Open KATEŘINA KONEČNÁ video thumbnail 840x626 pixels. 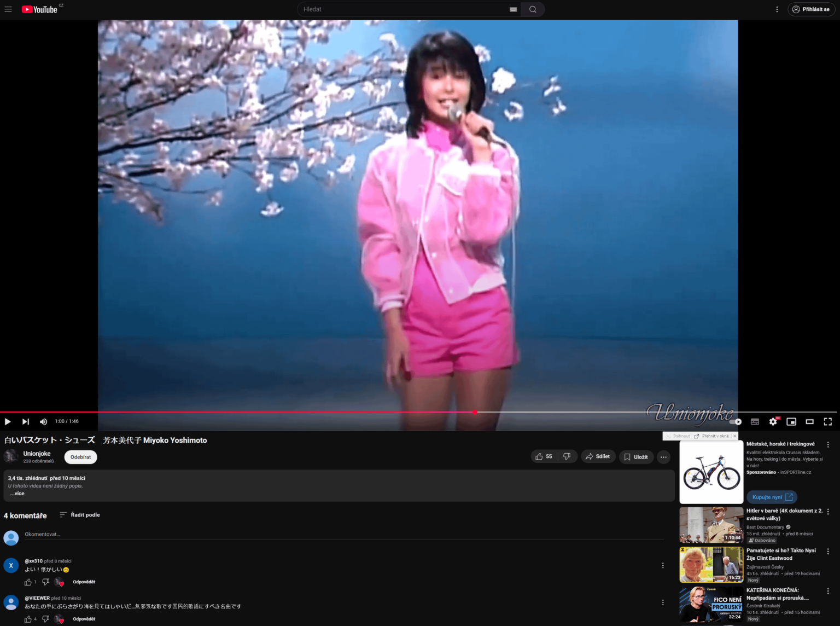[x=711, y=605]
